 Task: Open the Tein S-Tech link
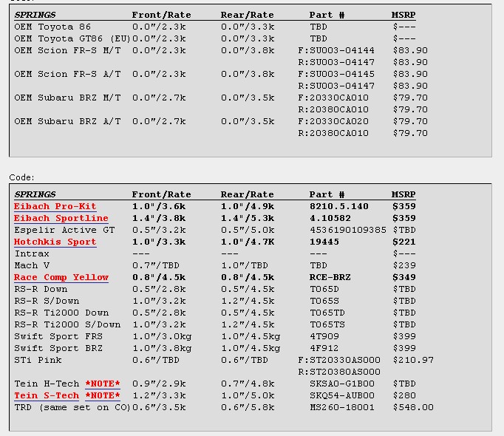tap(47, 396)
